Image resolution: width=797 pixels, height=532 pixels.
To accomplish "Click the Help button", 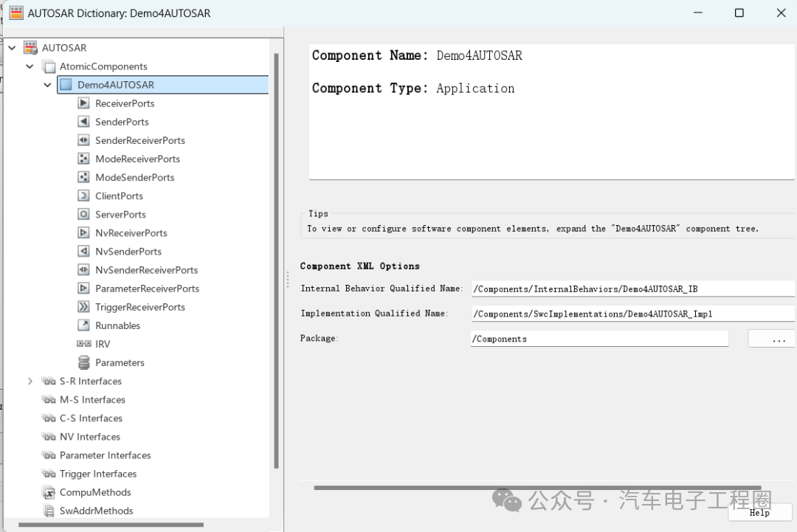I will click(x=759, y=512).
